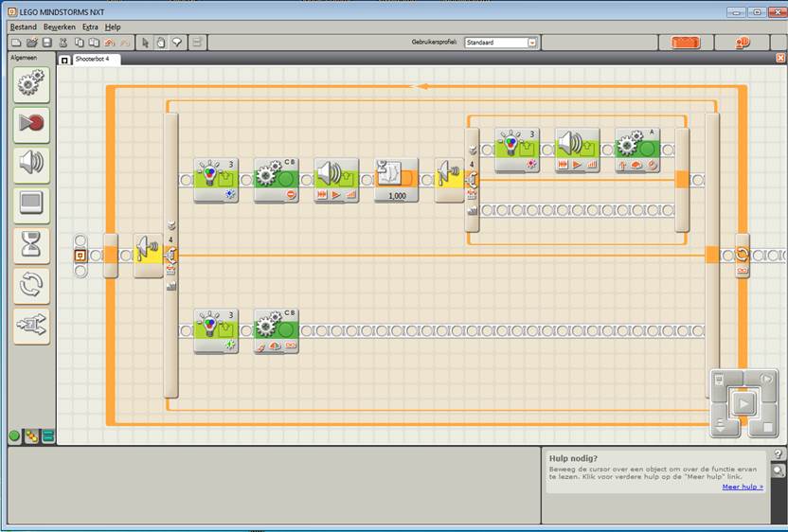Open the help question-mark tab in bottom corner
This screenshot has height=532, width=788.
coord(778,454)
